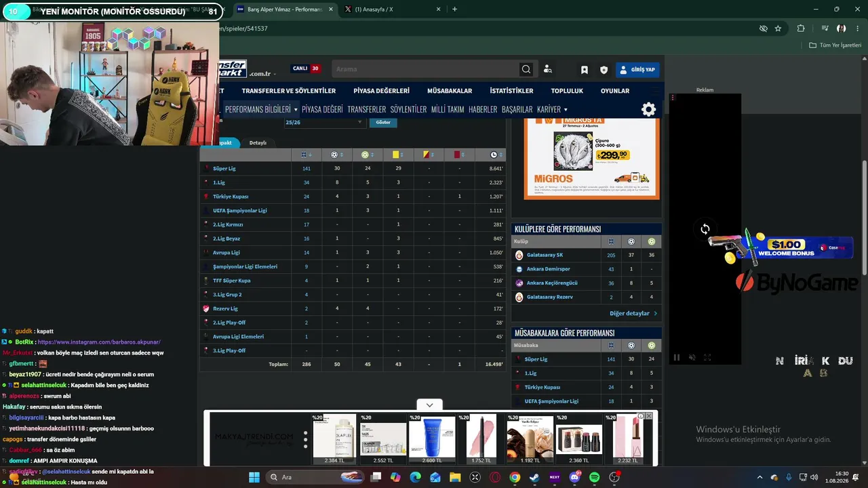Image resolution: width=868 pixels, height=488 pixels.
Task: Open the page settings gear icon
Action: click(649, 109)
